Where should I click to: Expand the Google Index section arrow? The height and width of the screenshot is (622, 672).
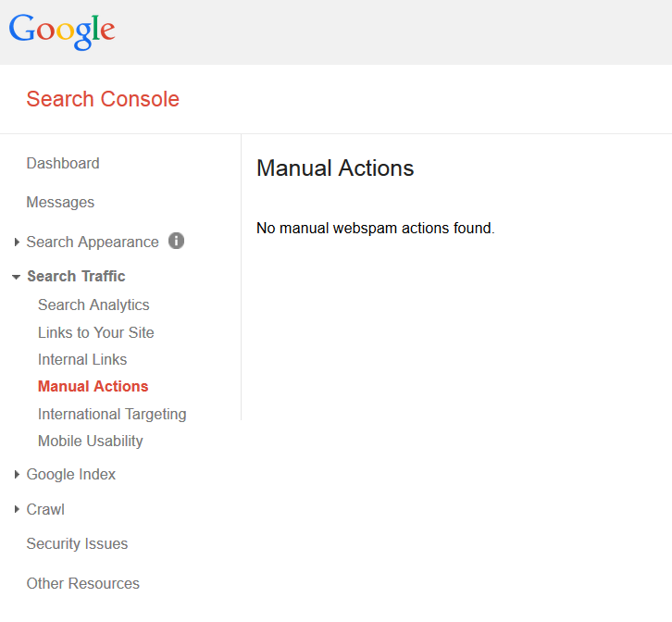click(17, 475)
